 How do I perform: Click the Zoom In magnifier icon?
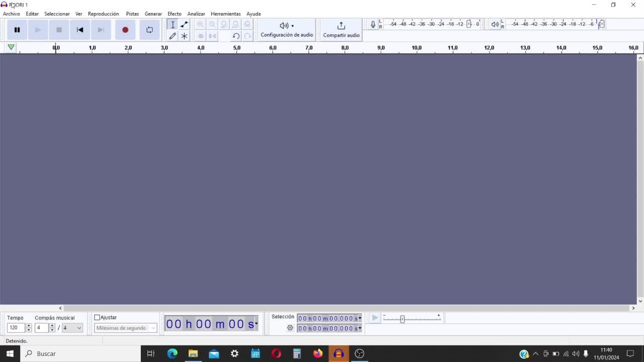pyautogui.click(x=201, y=25)
